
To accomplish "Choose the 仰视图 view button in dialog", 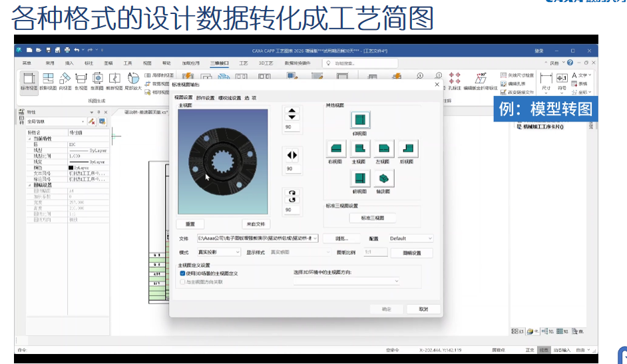I will point(360,120).
